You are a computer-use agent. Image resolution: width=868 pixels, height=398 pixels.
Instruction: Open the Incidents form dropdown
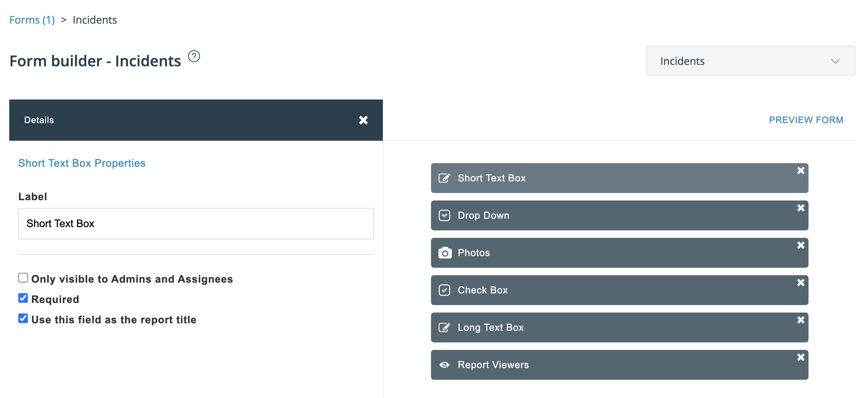tap(751, 61)
